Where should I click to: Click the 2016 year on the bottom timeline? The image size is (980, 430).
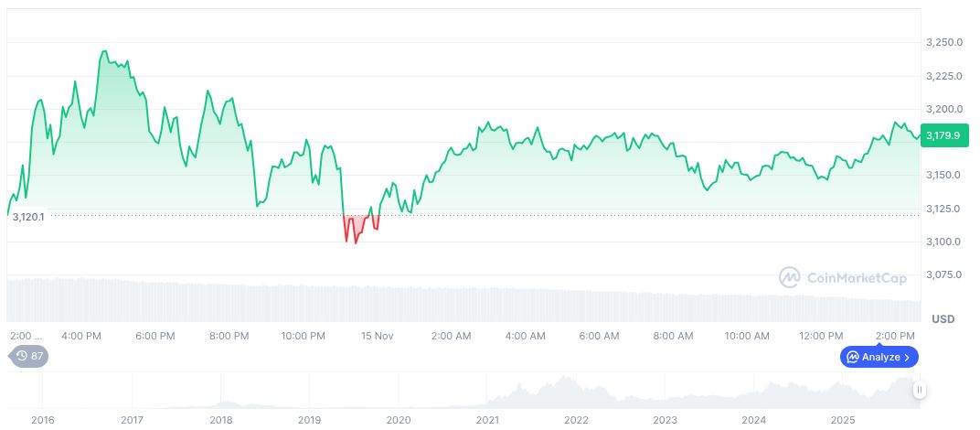tap(42, 420)
